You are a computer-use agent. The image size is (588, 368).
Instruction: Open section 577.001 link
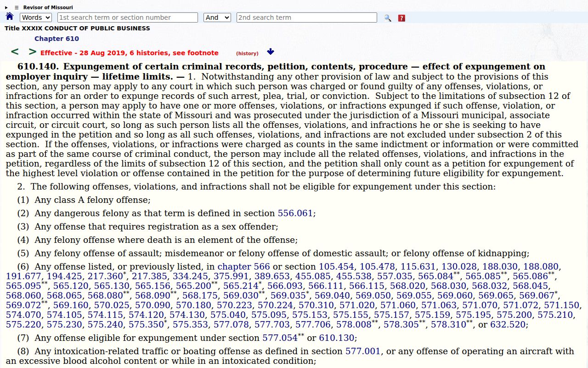[363, 351]
